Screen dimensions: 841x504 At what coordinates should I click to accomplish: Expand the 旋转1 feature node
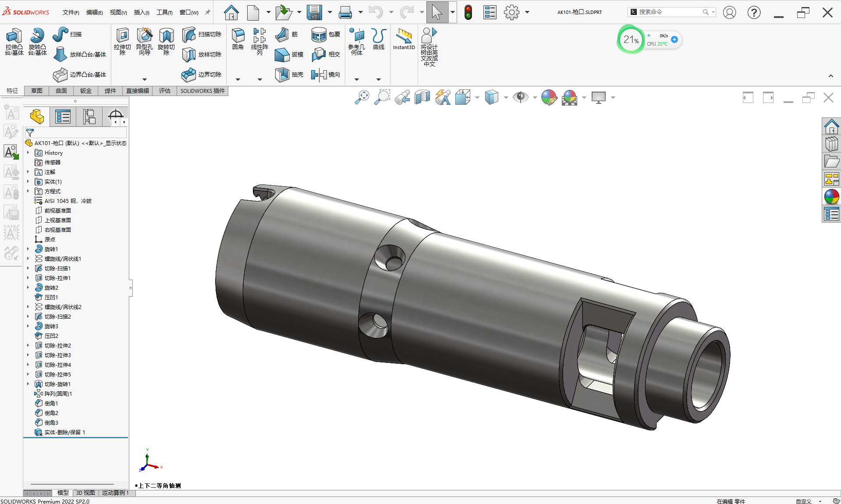pyautogui.click(x=28, y=249)
